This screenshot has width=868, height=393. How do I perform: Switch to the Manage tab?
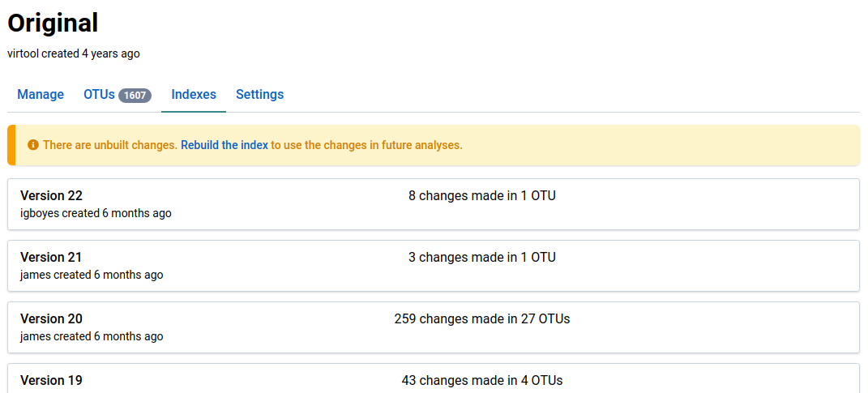coord(41,95)
